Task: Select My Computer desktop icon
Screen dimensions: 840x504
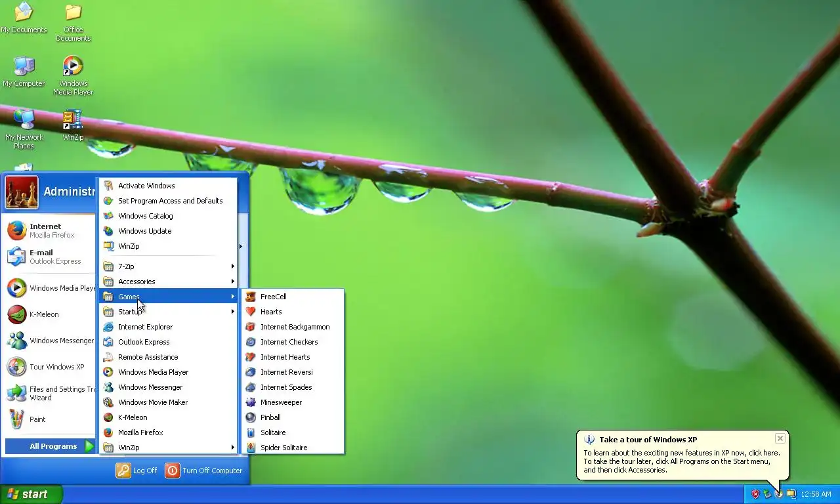Action: pos(24,72)
